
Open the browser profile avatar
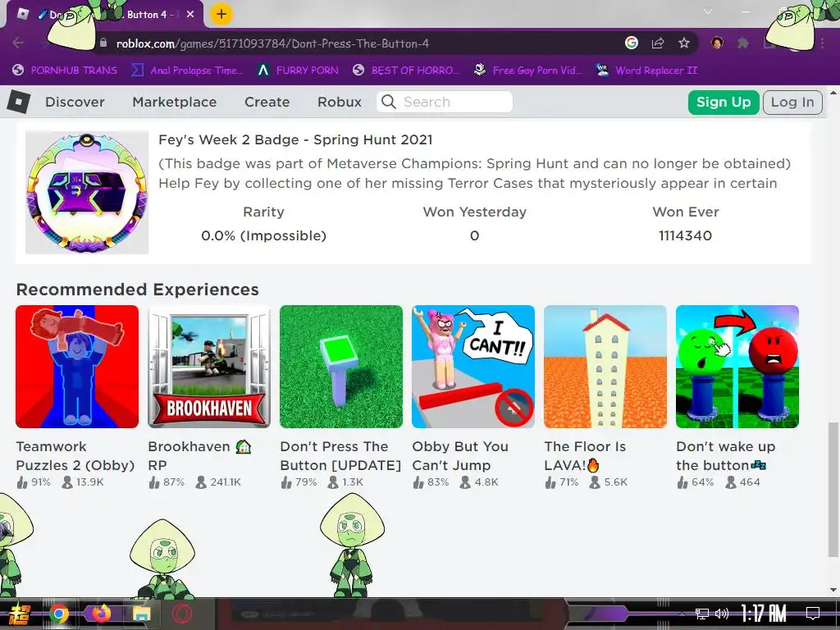(x=717, y=43)
